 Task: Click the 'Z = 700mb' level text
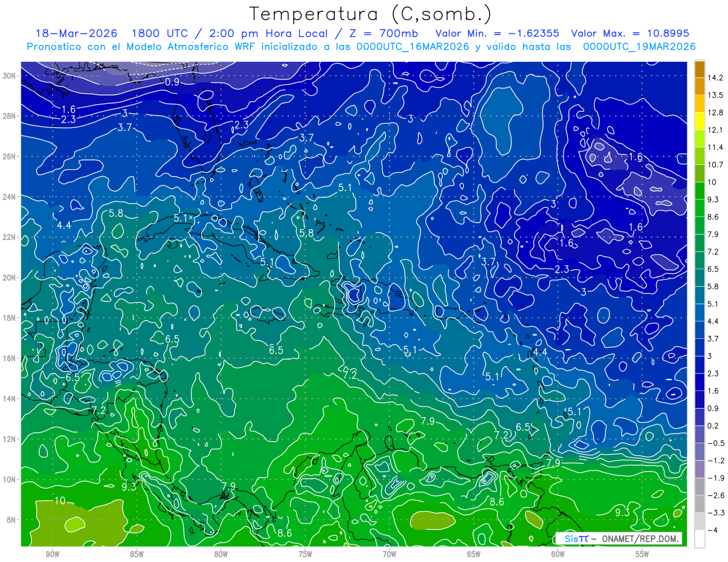click(384, 33)
